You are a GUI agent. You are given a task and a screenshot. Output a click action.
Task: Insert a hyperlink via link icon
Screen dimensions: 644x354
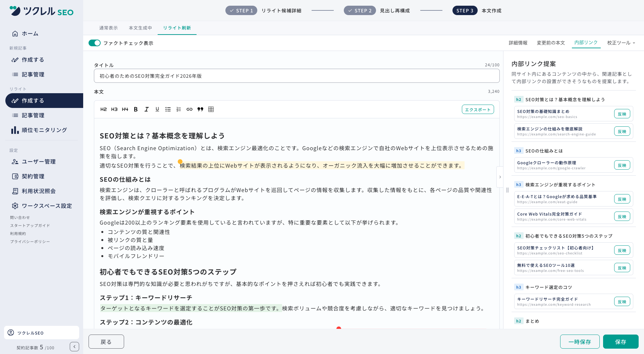[x=190, y=109]
